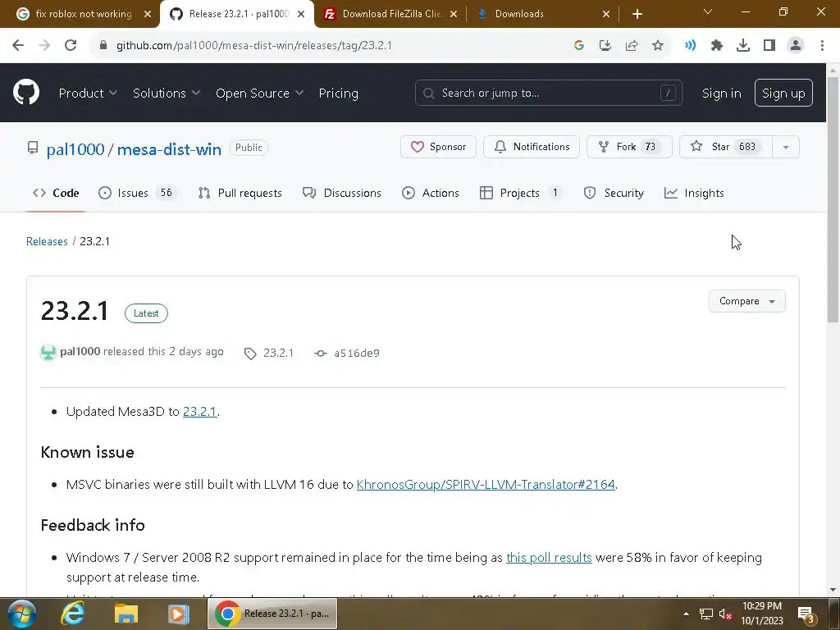Open Chrome three-dot menu

[822, 46]
